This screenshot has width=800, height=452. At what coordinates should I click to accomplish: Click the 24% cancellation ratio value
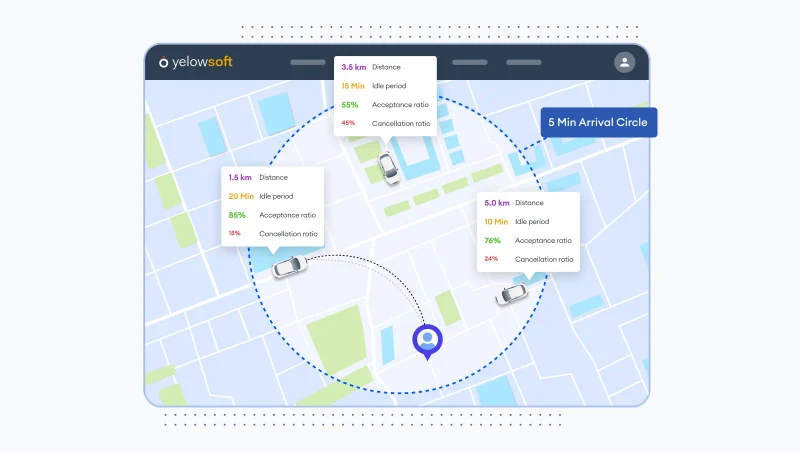pyautogui.click(x=491, y=259)
